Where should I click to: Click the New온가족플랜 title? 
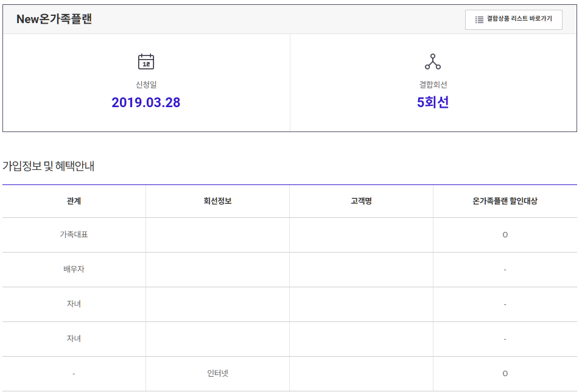(54, 19)
